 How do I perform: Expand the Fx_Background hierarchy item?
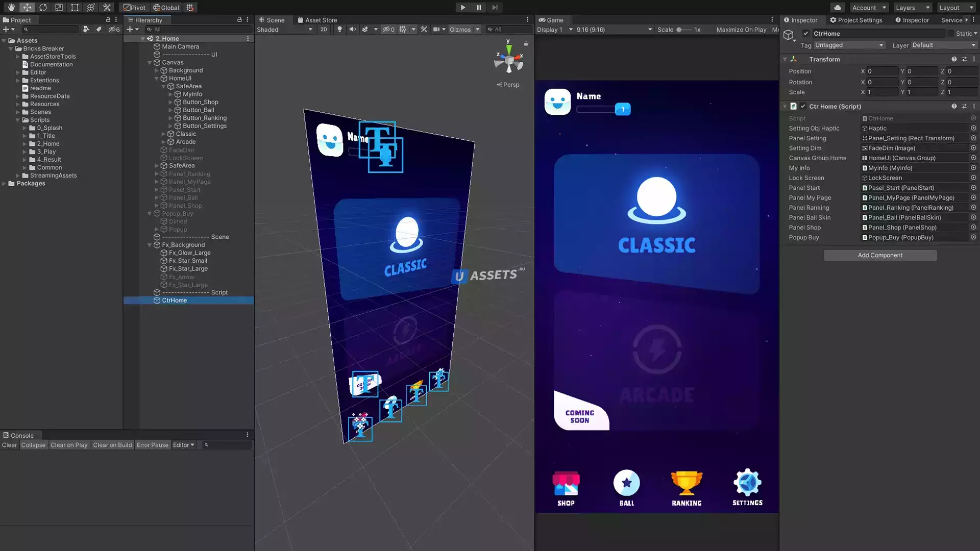tap(150, 245)
